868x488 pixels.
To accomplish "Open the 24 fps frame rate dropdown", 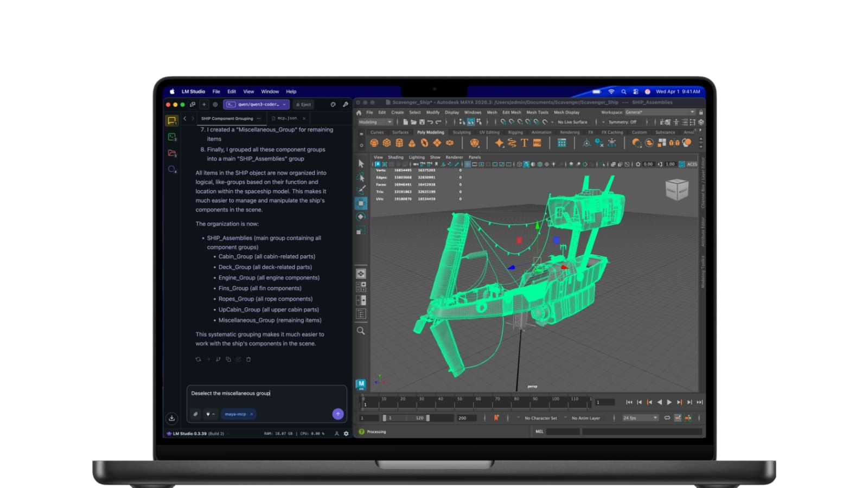I will (x=640, y=418).
